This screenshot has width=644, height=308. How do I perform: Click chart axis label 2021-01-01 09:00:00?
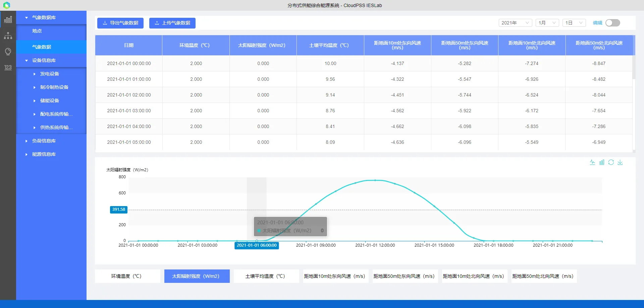(x=316, y=245)
